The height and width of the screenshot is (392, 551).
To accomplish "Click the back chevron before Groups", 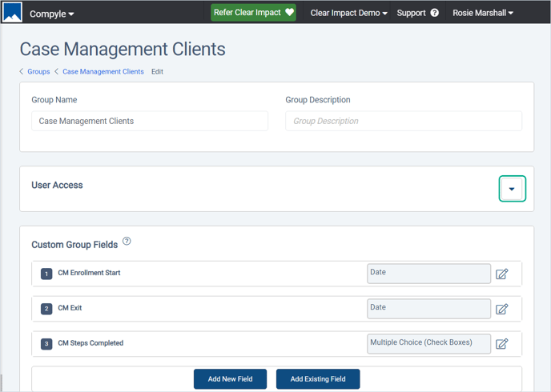I will pos(22,71).
